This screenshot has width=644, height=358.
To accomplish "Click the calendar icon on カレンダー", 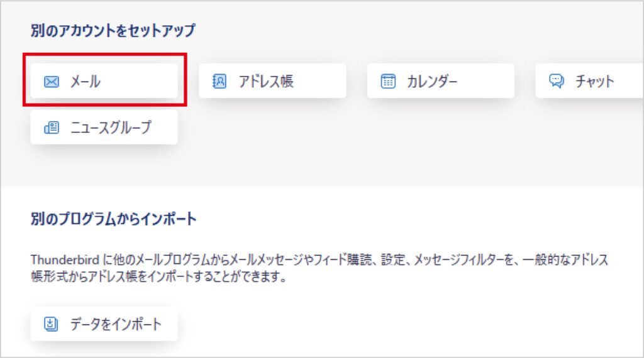I will pos(388,81).
